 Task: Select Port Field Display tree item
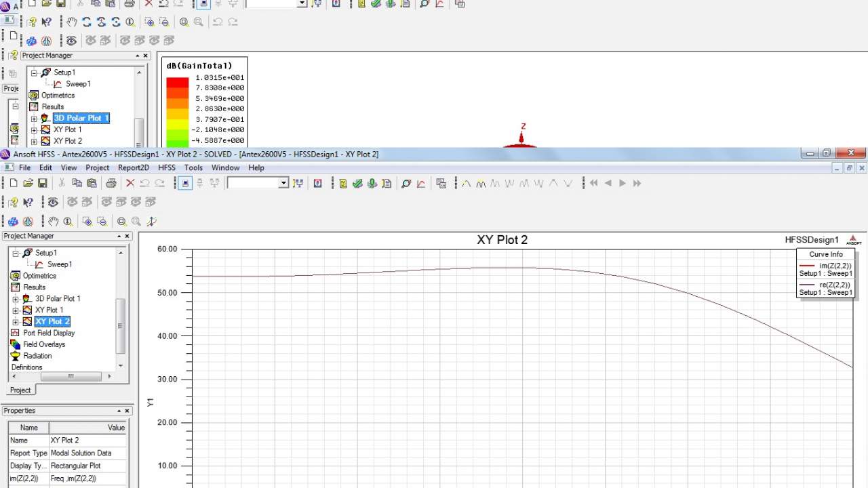(x=49, y=333)
